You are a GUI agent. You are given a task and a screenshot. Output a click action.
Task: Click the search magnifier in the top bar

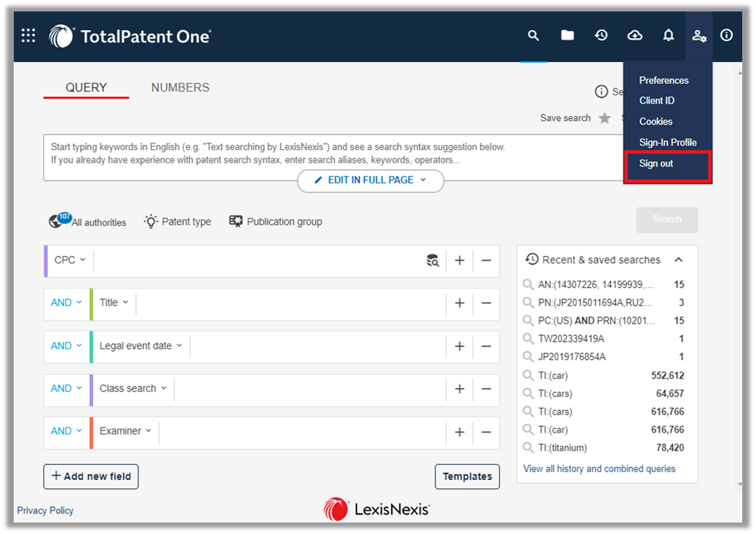(533, 35)
